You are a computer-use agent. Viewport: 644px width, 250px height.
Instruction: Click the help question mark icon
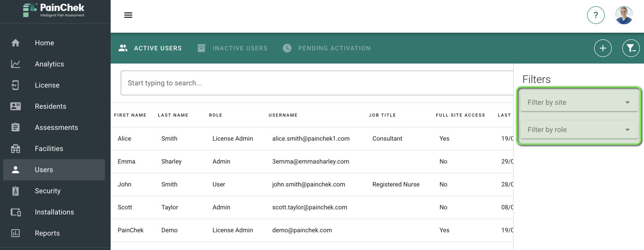tap(596, 15)
